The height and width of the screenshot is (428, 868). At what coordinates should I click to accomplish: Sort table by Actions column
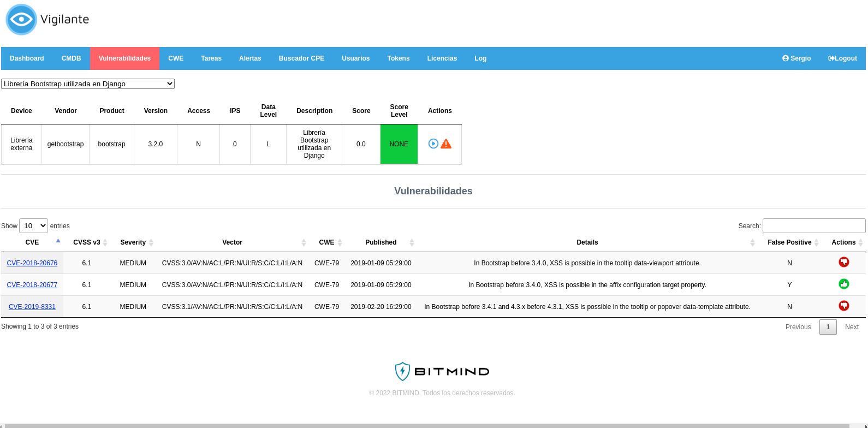[x=844, y=242]
